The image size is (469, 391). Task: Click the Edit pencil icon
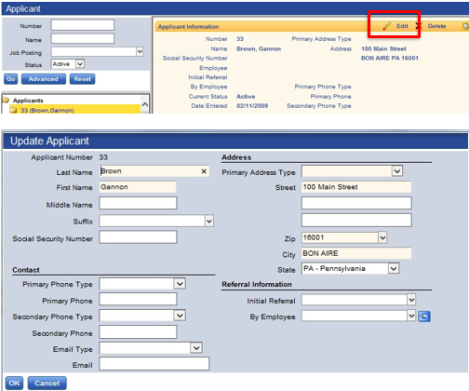pyautogui.click(x=387, y=26)
